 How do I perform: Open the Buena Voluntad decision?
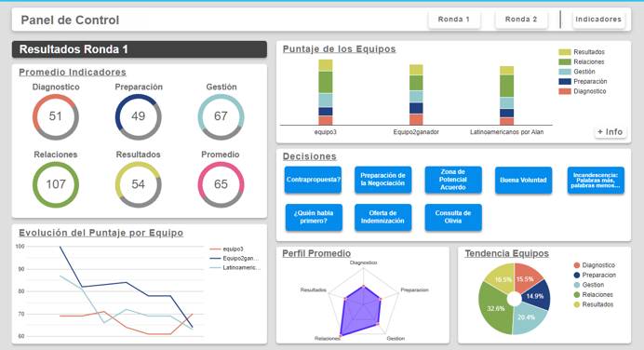[x=523, y=180]
